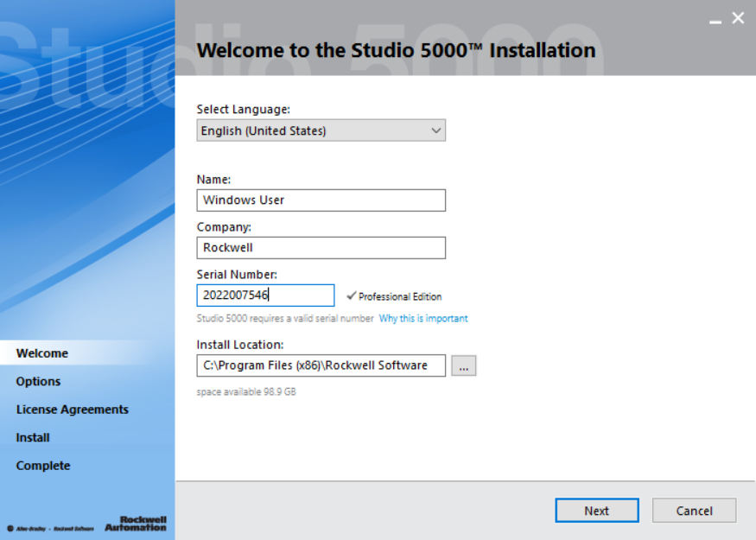Click the installation welcome heading
The image size is (756, 540).
pos(397,51)
